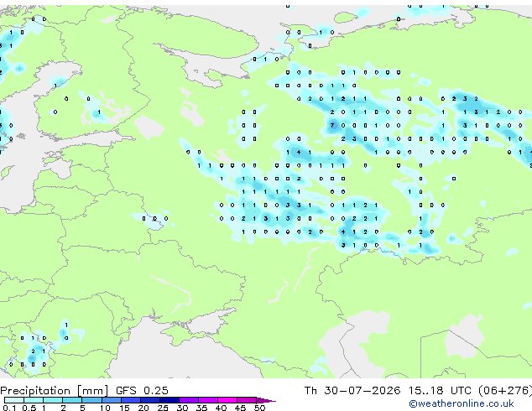Open the weatheronline.co.uk copyright link
The width and height of the screenshot is (532, 411).
coord(462,403)
